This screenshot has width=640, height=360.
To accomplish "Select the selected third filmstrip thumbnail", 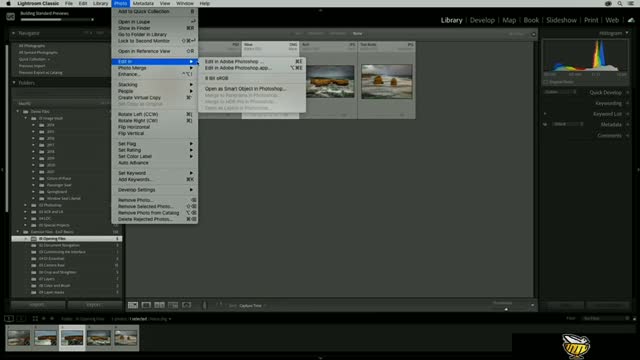I will [x=72, y=338].
